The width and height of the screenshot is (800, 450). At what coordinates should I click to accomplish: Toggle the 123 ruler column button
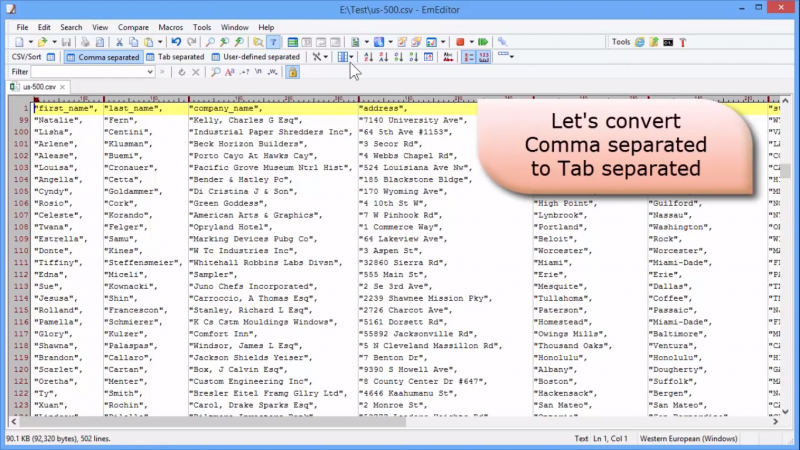(x=484, y=57)
